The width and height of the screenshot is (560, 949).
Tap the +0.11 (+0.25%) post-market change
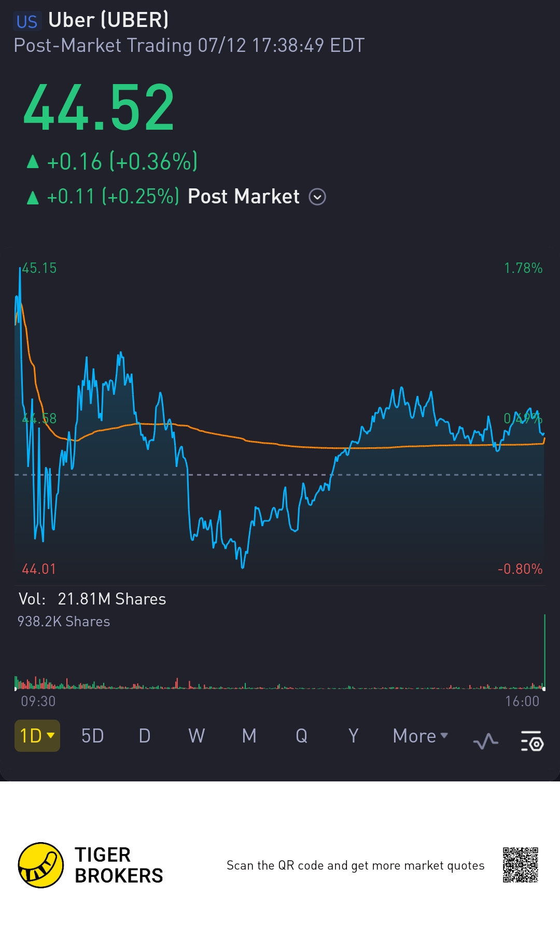pyautogui.click(x=113, y=197)
